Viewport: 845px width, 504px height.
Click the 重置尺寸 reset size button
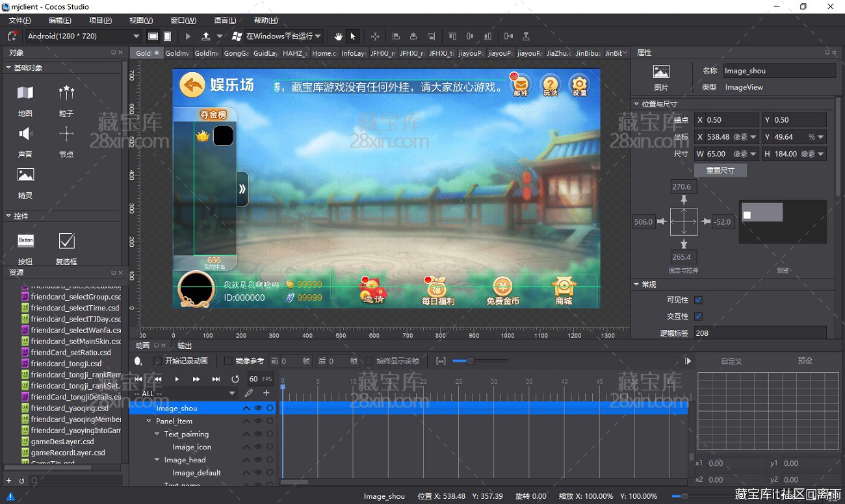[x=720, y=170]
